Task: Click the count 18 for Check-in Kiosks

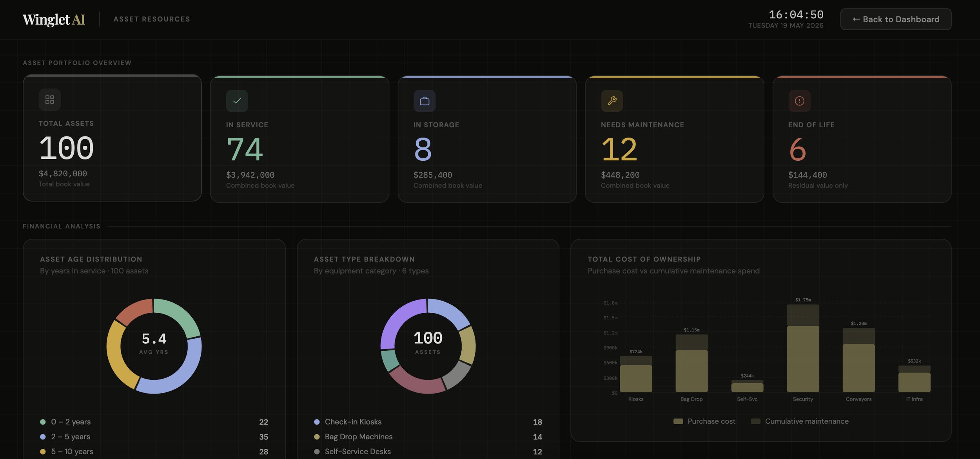Action: 537,422
